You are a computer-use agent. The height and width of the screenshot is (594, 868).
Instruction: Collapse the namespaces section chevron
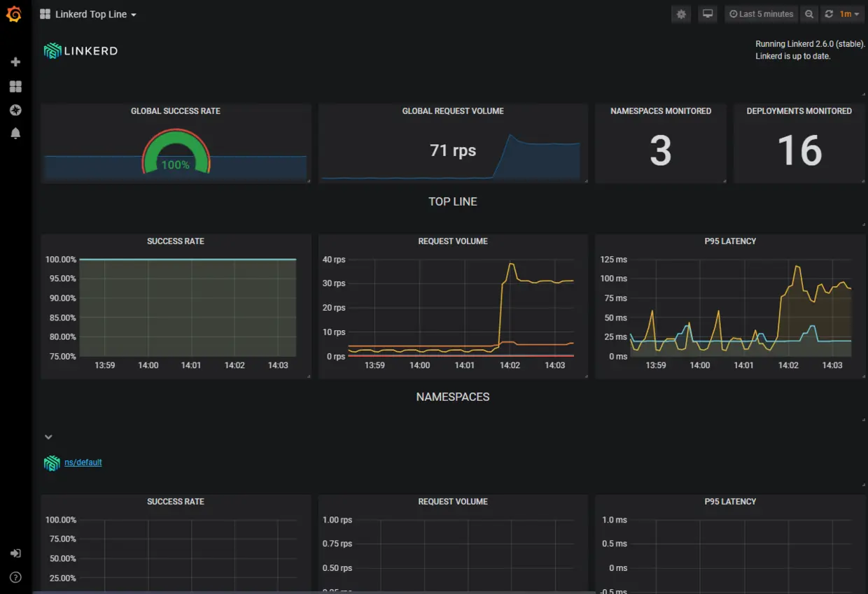tap(48, 436)
